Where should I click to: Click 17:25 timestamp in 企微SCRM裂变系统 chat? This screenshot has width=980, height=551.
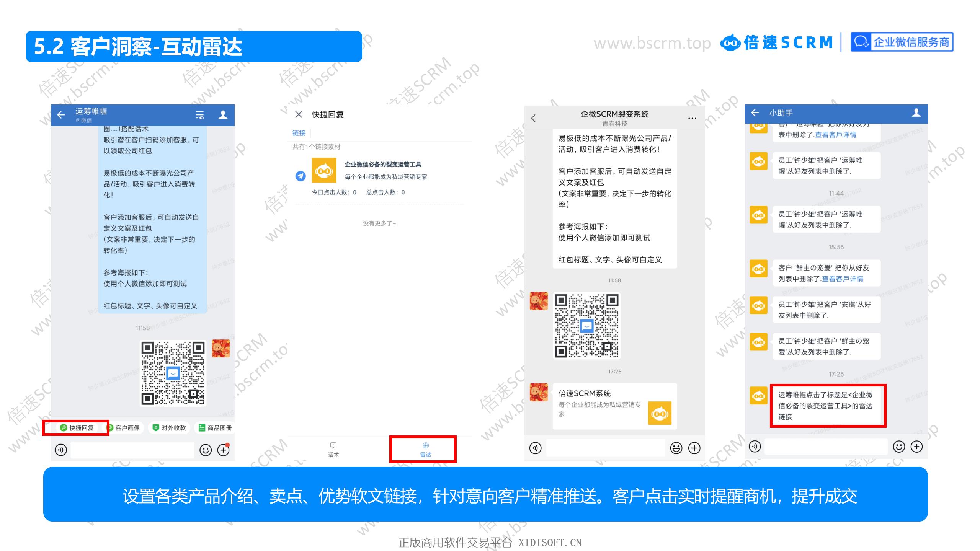point(614,372)
